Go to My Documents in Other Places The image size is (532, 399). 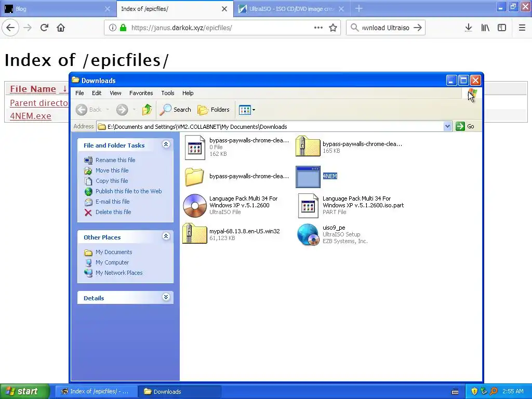[x=114, y=252]
